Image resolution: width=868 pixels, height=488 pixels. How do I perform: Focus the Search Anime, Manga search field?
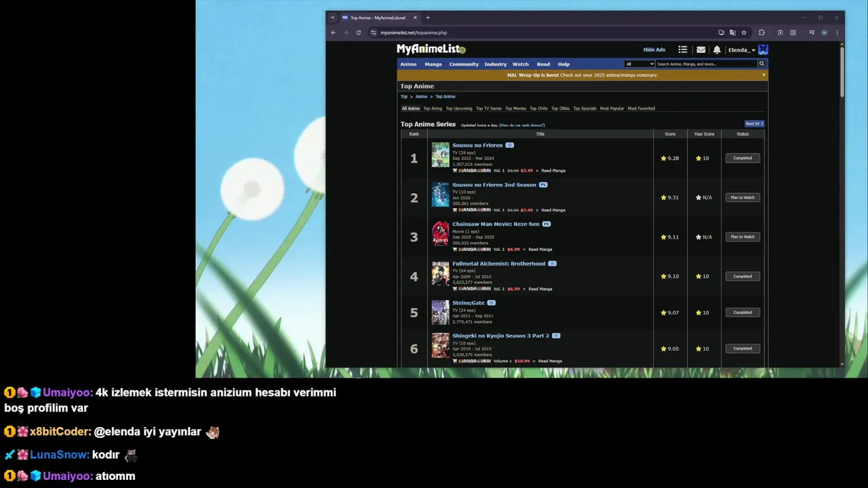pos(706,64)
